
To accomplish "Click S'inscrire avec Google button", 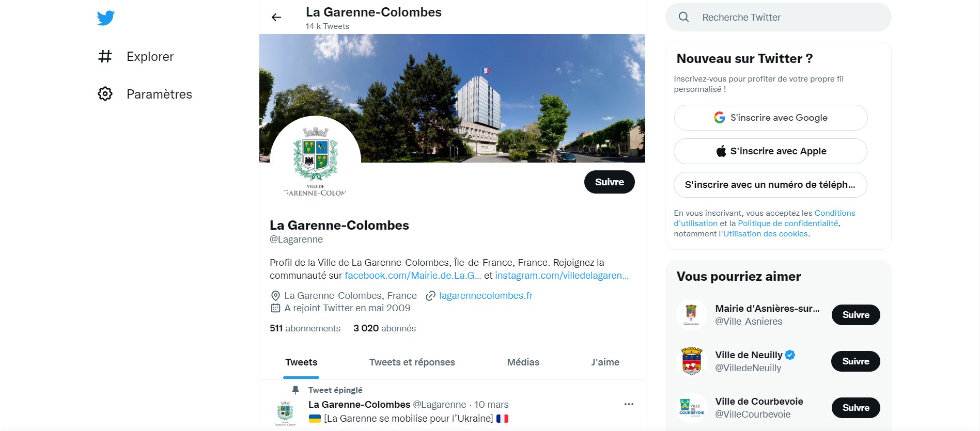I will click(770, 118).
